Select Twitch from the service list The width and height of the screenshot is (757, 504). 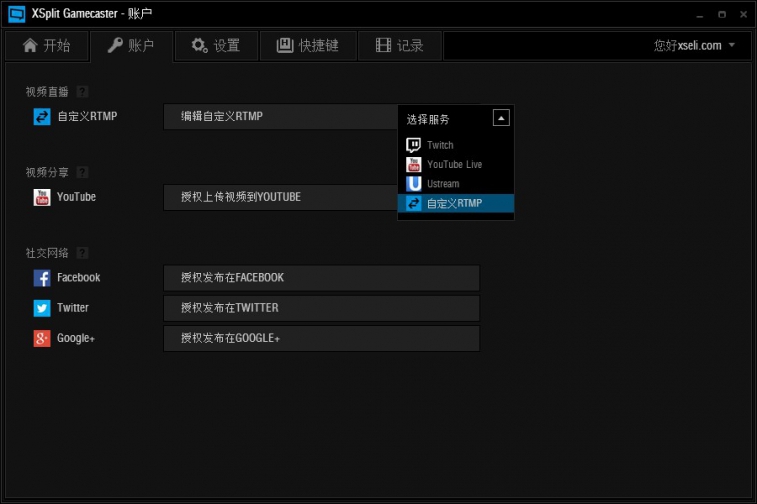click(x=456, y=145)
